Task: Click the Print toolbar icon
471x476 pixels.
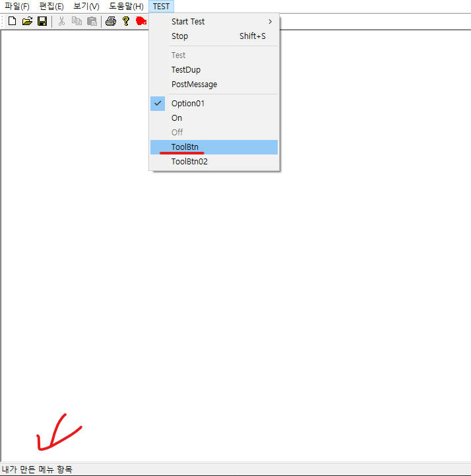Action: click(111, 21)
